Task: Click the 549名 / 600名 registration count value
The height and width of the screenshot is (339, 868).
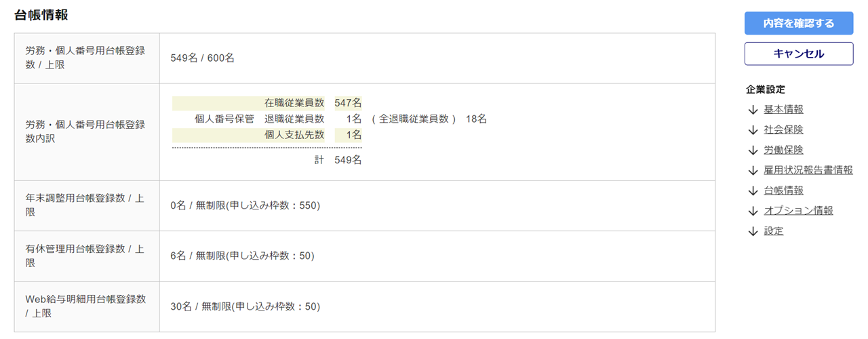Action: click(203, 58)
